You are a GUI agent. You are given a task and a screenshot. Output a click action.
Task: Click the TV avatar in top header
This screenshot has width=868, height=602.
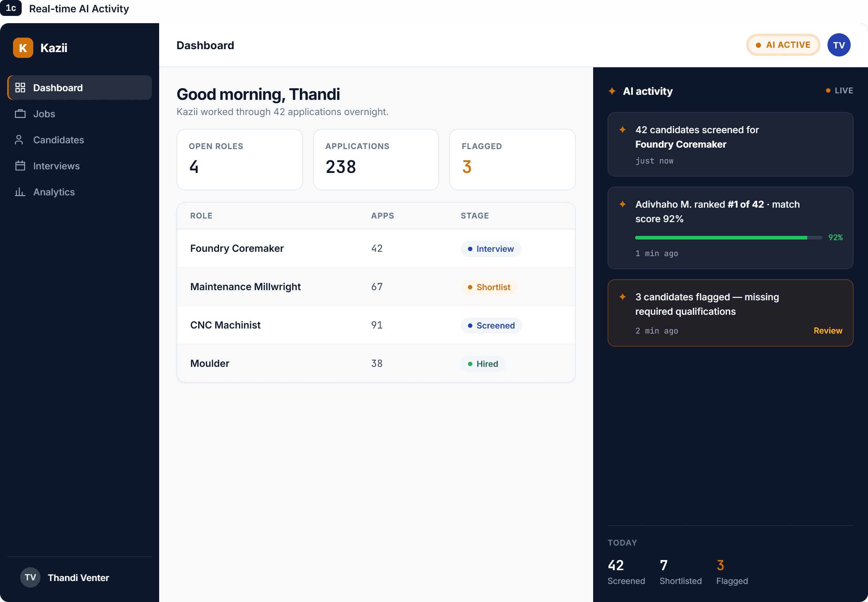tap(839, 45)
